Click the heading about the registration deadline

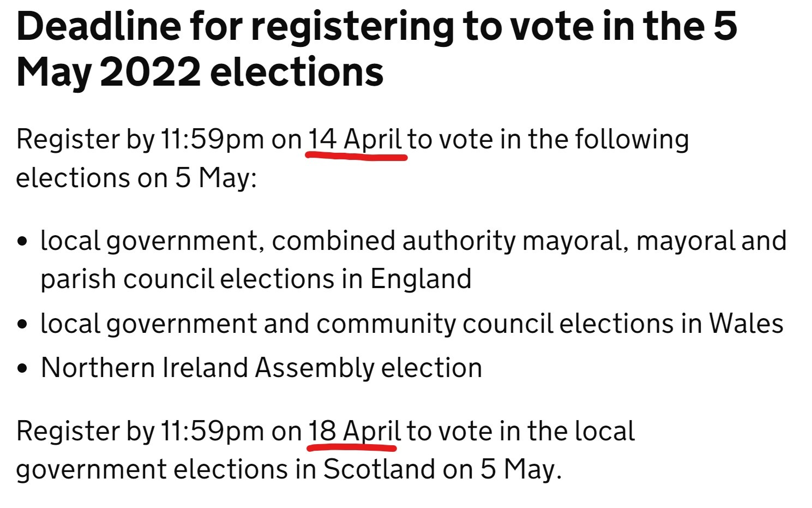pyautogui.click(x=376, y=49)
